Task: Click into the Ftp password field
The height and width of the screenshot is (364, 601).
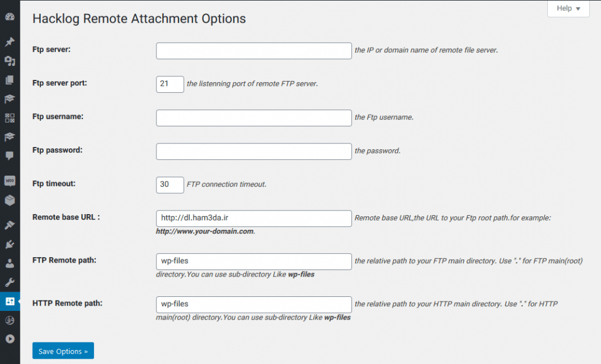Action: coord(254,151)
